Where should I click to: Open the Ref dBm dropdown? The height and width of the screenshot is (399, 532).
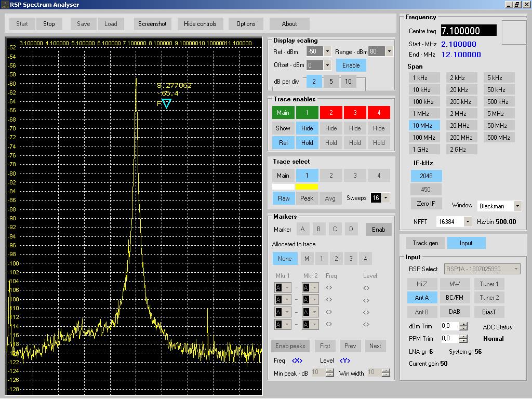tap(327, 51)
